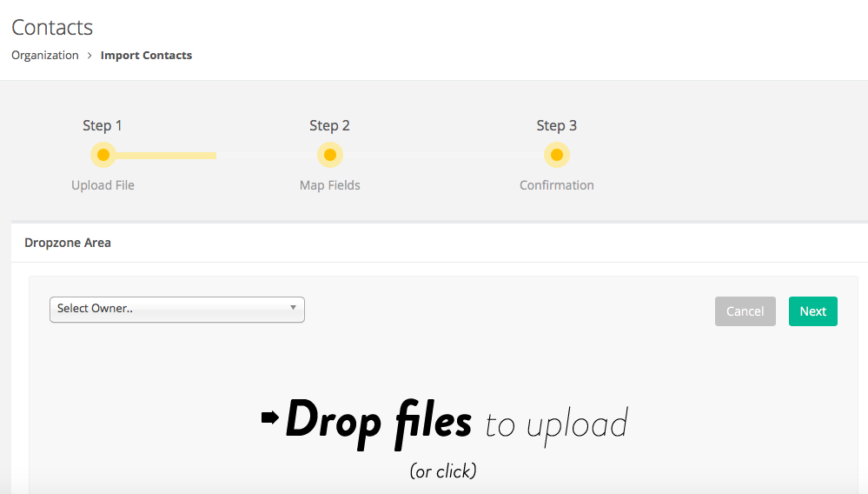This screenshot has width=868, height=494.
Task: Click the Step 1 heading text
Action: coord(103,126)
